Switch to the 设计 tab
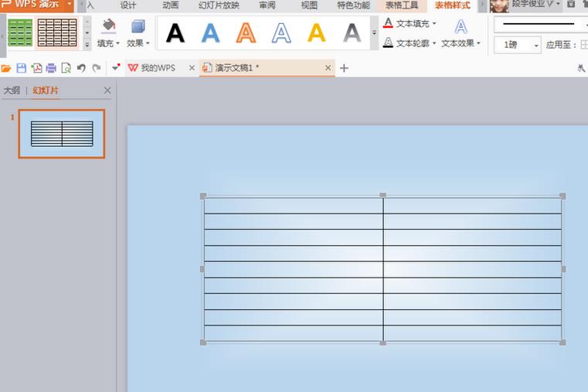 pos(128,5)
